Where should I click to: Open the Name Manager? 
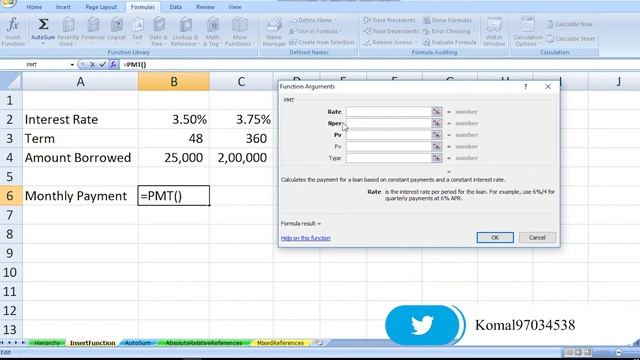click(x=274, y=31)
